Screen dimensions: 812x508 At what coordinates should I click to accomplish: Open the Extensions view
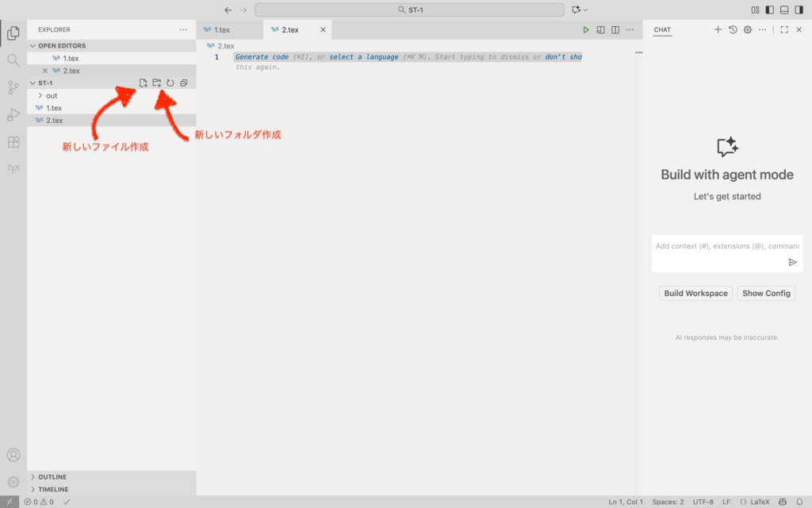pyautogui.click(x=13, y=142)
